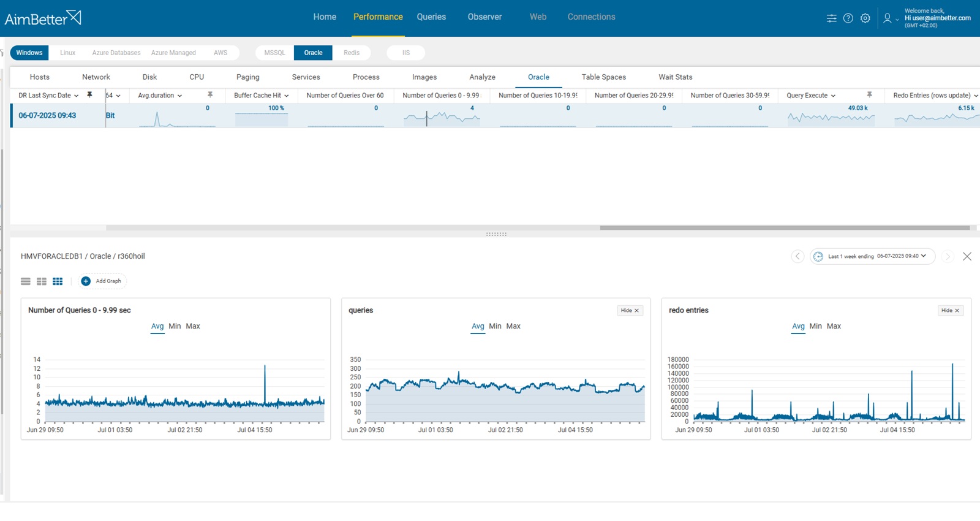The width and height of the screenshot is (980, 521).
Task: Open the Queries menu
Action: point(431,17)
